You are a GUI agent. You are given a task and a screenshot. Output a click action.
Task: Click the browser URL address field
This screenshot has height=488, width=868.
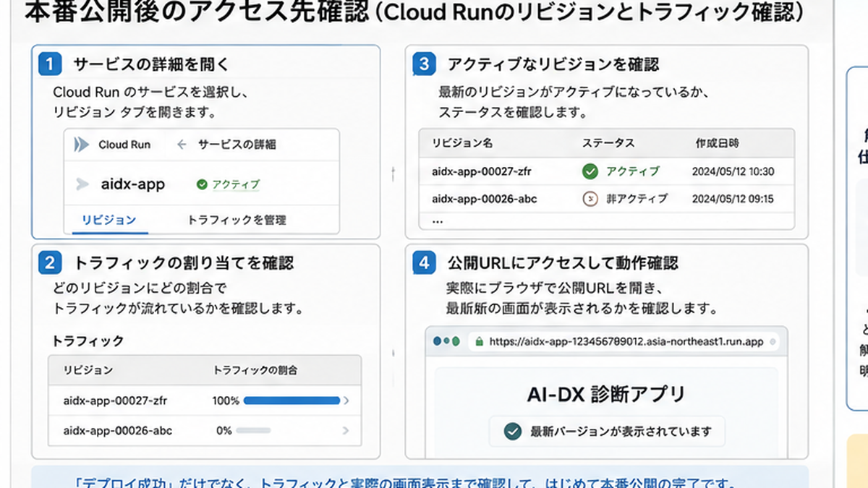tap(624, 341)
